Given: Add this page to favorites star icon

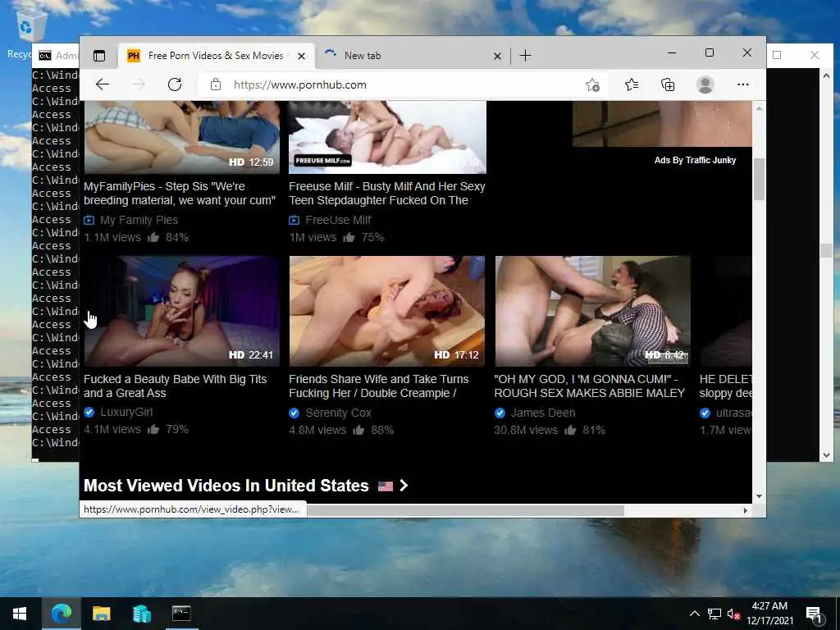Looking at the screenshot, I should (x=592, y=84).
